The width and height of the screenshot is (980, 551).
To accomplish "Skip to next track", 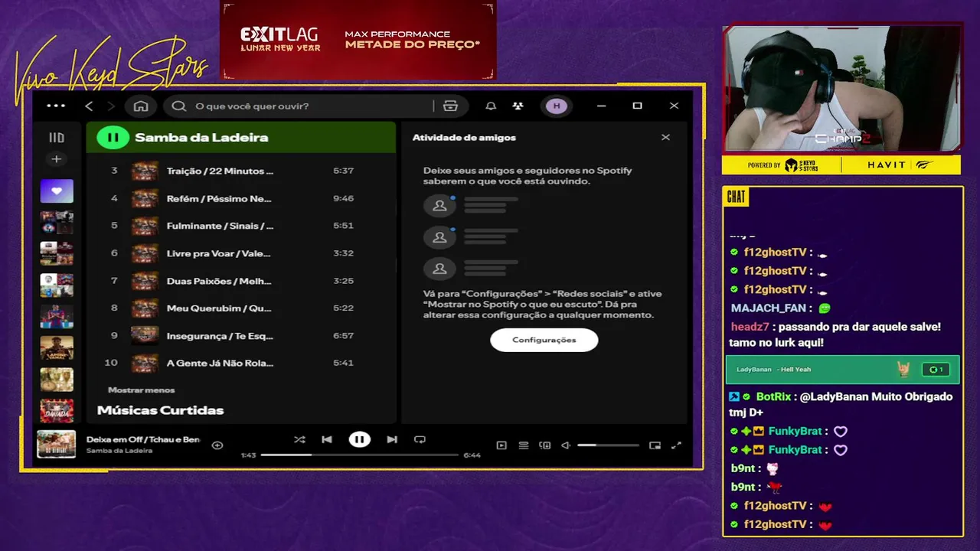I will point(392,439).
